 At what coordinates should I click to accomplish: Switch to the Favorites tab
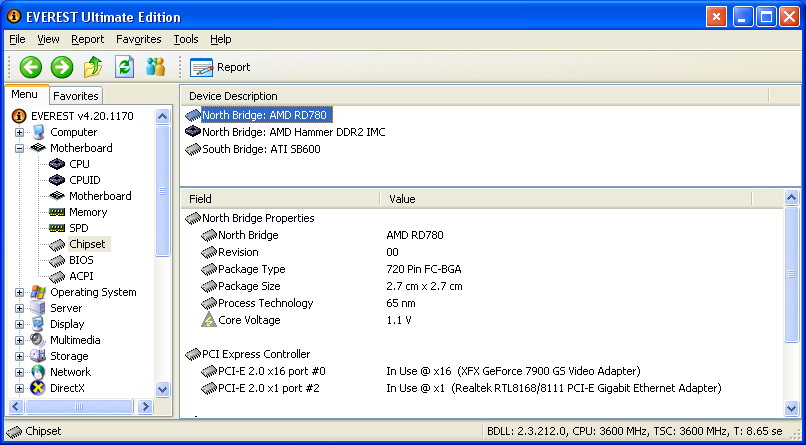(76, 96)
